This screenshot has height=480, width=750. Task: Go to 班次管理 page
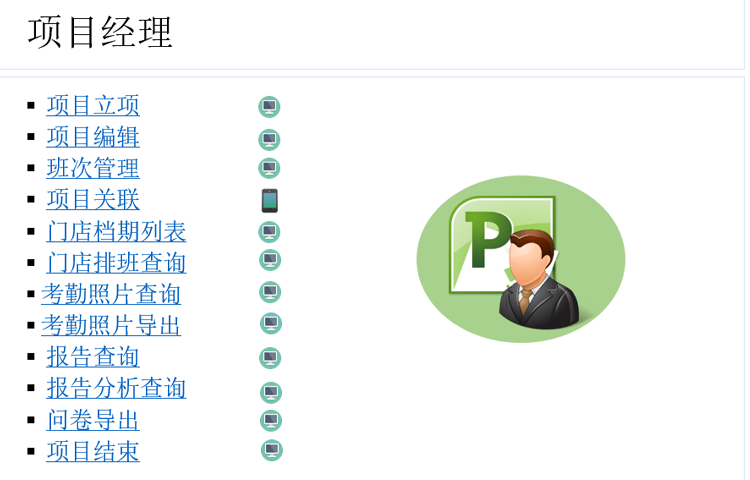93,168
